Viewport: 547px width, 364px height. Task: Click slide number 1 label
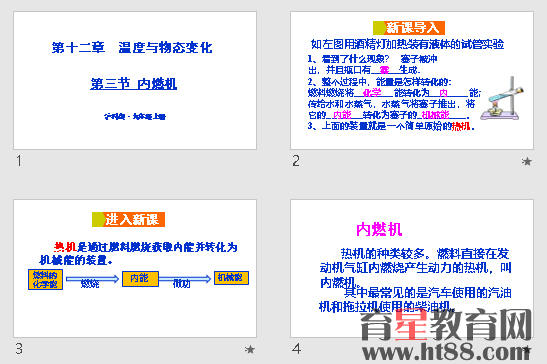coord(19,161)
